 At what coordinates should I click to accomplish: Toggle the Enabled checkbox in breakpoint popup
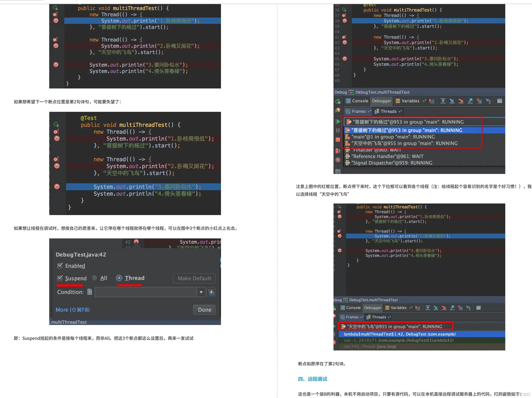[x=60, y=266]
